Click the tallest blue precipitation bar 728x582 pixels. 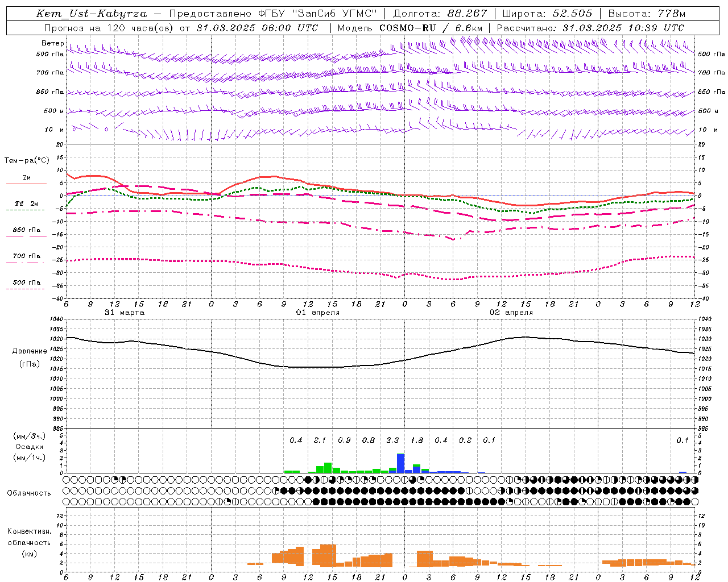point(400,463)
